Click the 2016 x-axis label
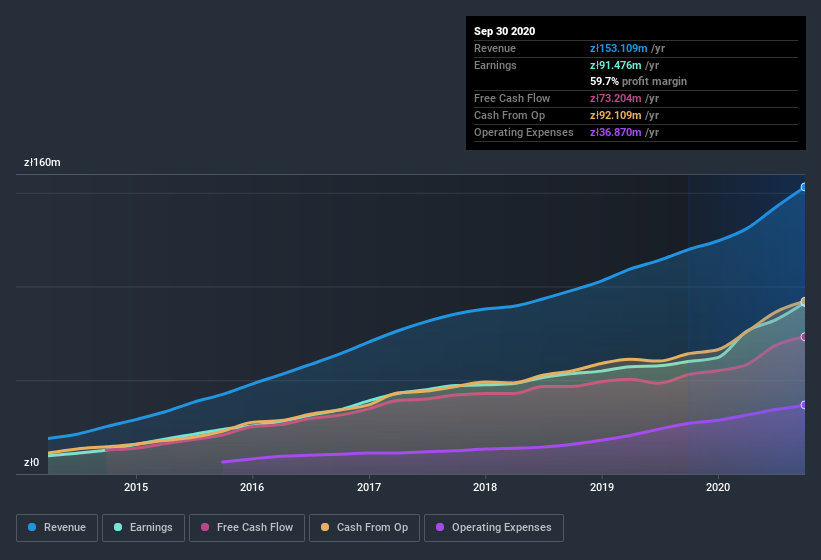This screenshot has height=560, width=821. tap(252, 487)
